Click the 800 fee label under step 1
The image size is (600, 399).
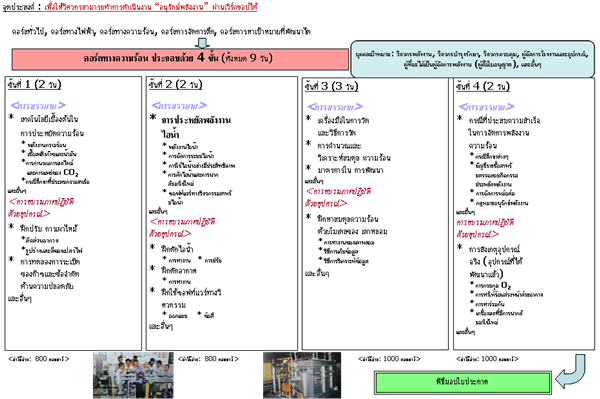coord(39,359)
